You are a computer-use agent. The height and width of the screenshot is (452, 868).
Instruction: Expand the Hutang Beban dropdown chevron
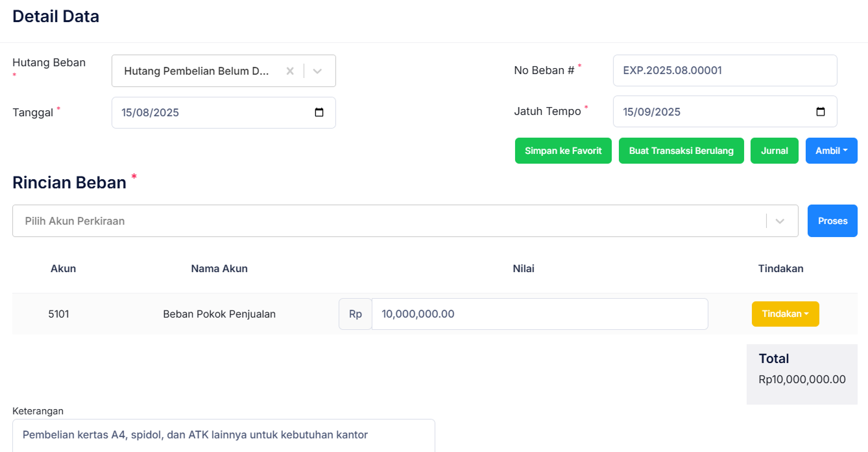(317, 71)
